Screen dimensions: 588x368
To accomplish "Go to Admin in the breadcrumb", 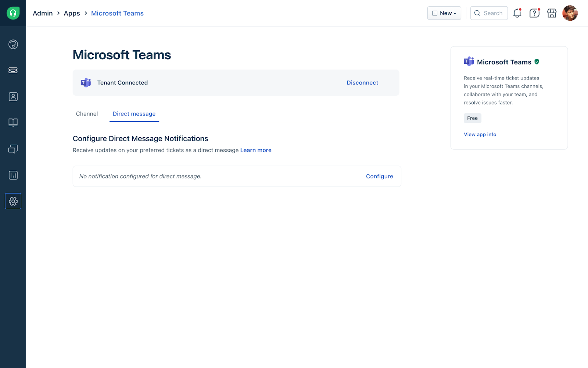I will point(43,13).
